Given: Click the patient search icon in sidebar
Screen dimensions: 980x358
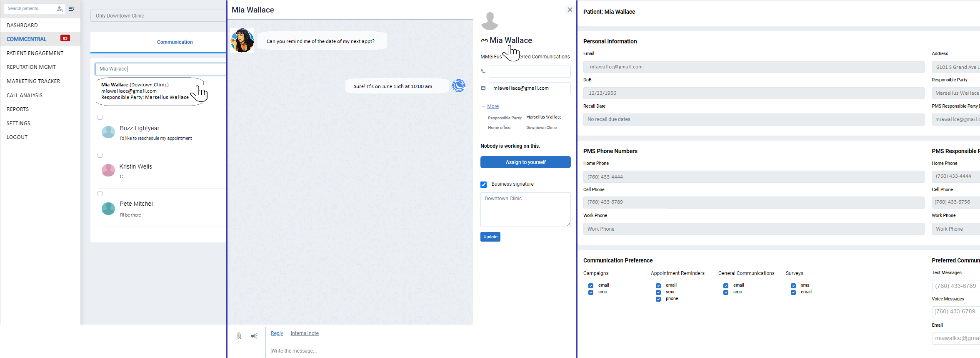Looking at the screenshot, I should (x=60, y=9).
